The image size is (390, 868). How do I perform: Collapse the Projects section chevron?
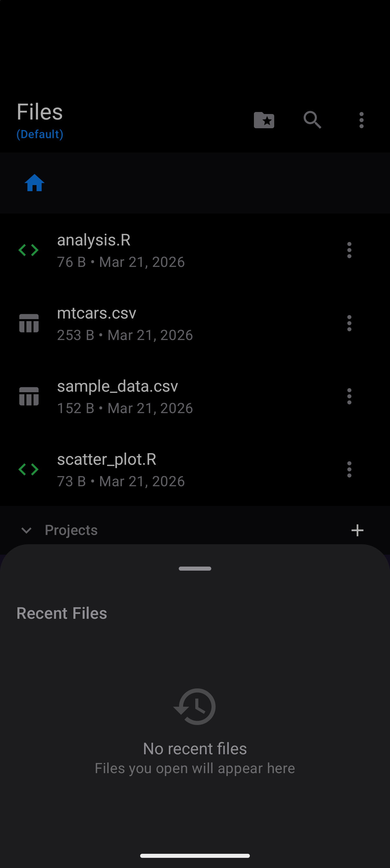(x=26, y=530)
